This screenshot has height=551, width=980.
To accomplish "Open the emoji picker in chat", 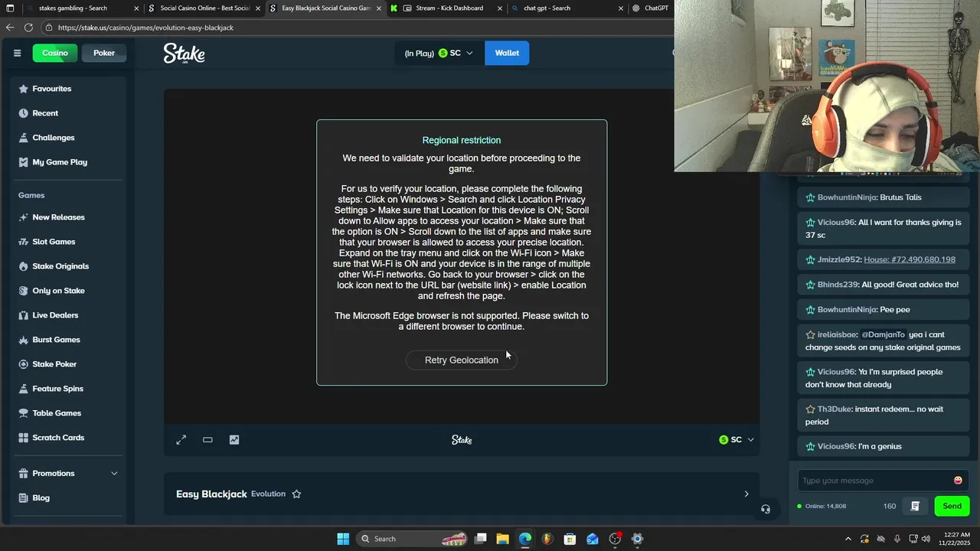I will coord(958,481).
